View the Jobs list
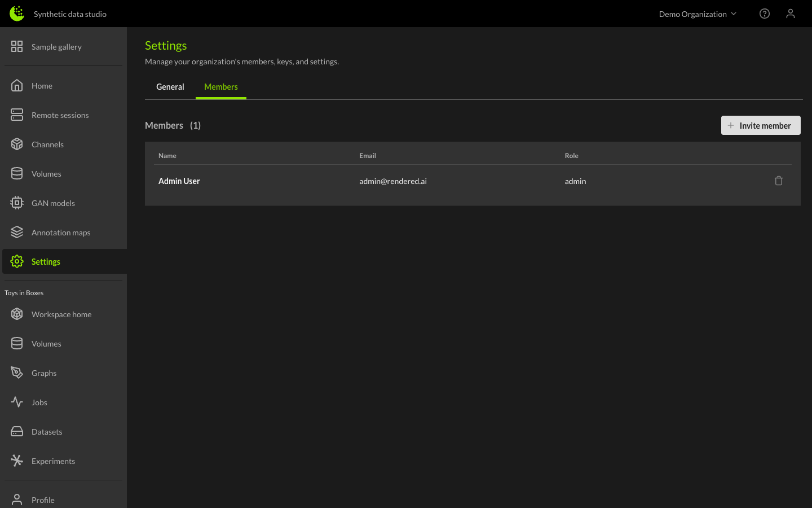Image resolution: width=812 pixels, height=508 pixels. [39, 402]
